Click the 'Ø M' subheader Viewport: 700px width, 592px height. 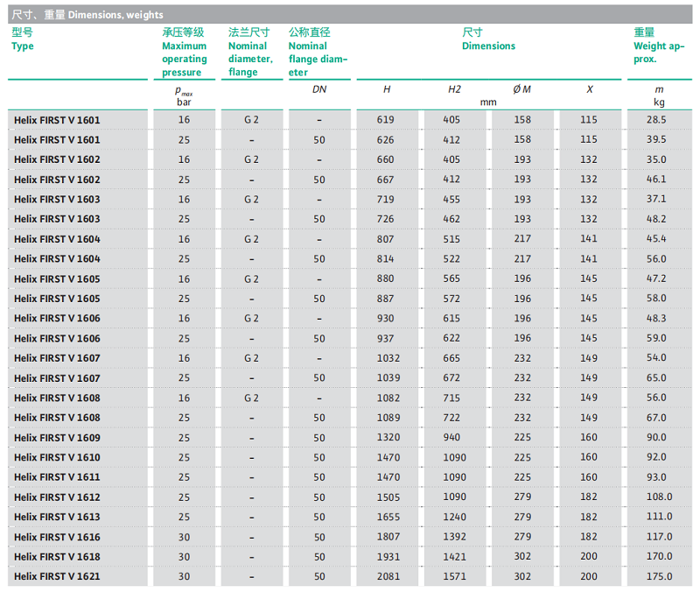pos(521,89)
